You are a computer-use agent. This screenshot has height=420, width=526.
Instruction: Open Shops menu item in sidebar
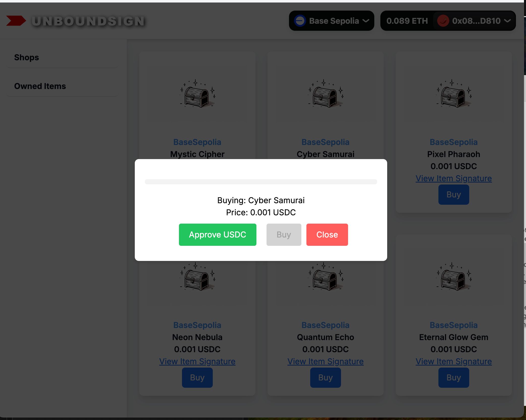pyautogui.click(x=27, y=57)
